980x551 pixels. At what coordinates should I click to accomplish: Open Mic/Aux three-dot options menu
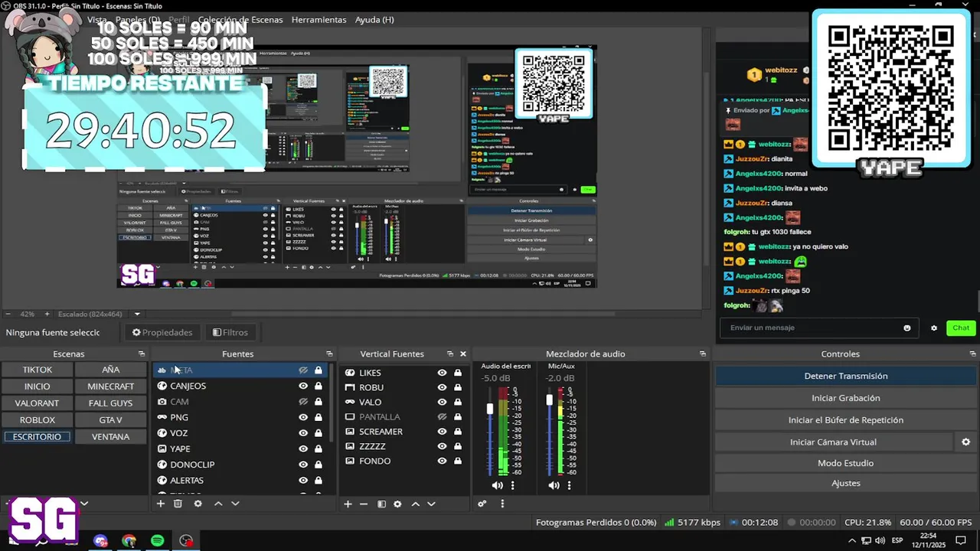point(570,485)
